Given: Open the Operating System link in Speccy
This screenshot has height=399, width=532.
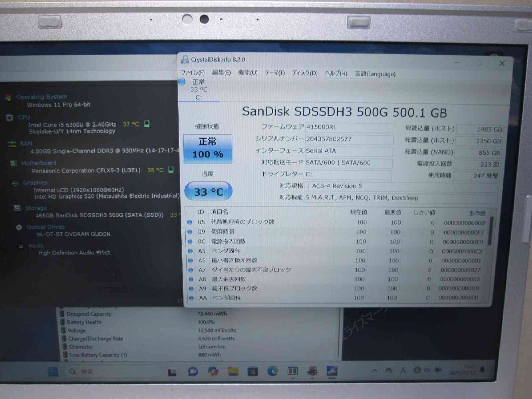Looking at the screenshot, I should [x=42, y=97].
